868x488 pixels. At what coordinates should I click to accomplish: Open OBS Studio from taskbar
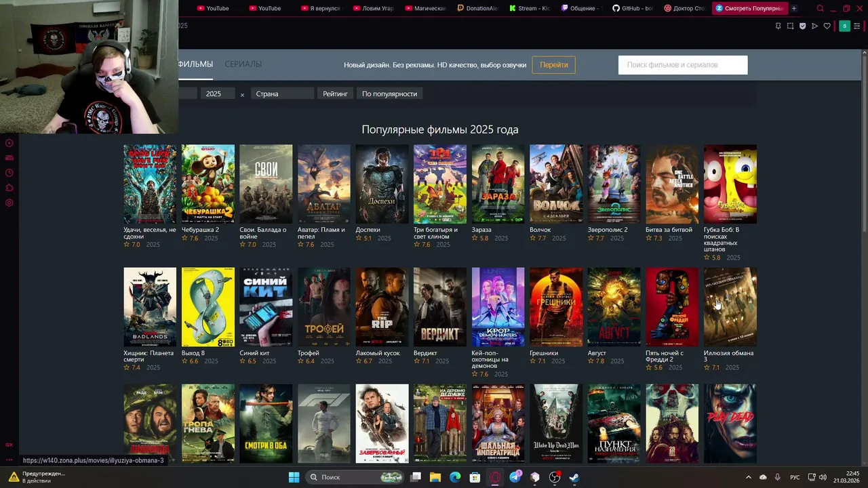[555, 477]
